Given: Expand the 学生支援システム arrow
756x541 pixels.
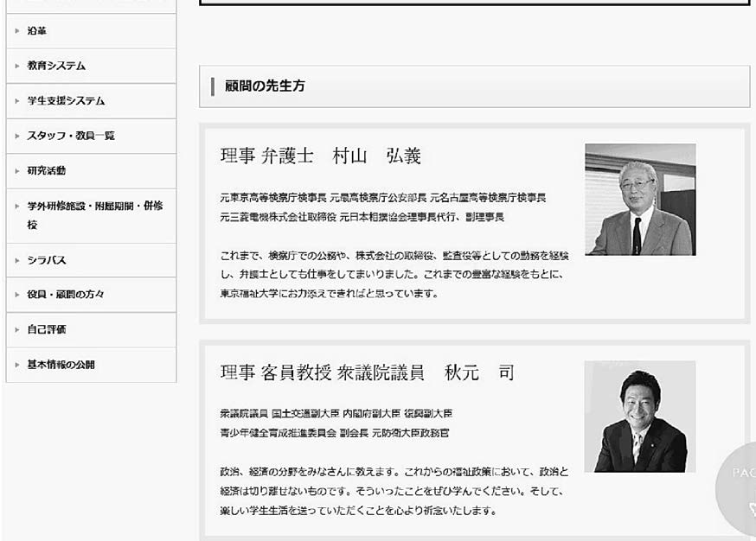Looking at the screenshot, I should [x=16, y=101].
